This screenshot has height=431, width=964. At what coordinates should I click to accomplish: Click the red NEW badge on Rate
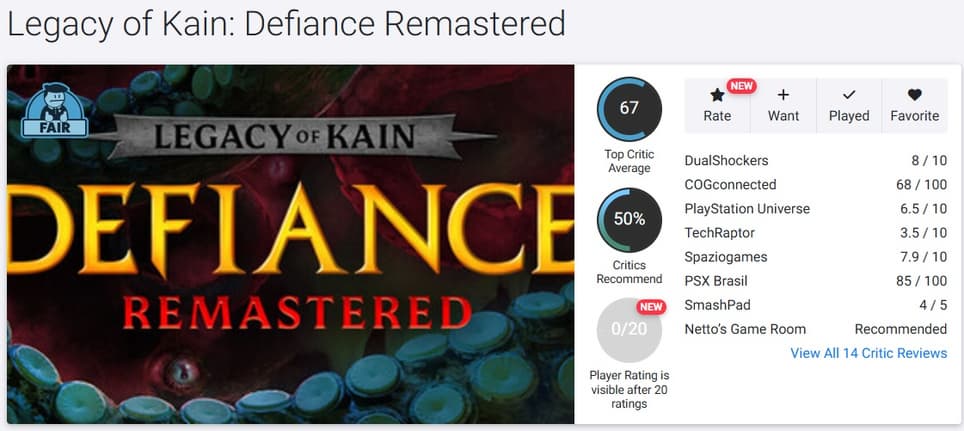pos(741,86)
